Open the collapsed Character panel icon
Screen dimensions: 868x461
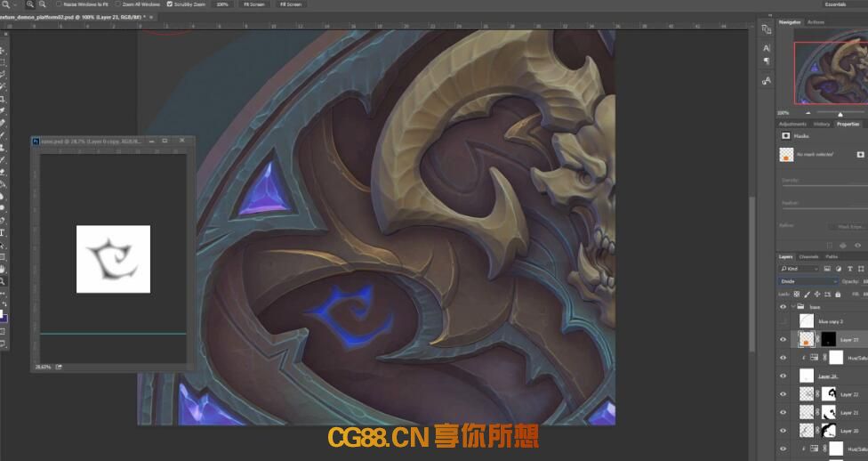pos(766,48)
